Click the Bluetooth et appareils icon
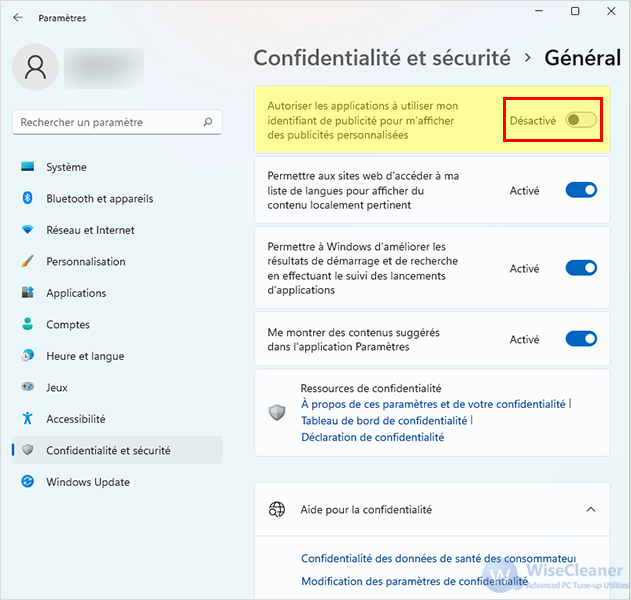631x600 pixels. click(x=27, y=198)
